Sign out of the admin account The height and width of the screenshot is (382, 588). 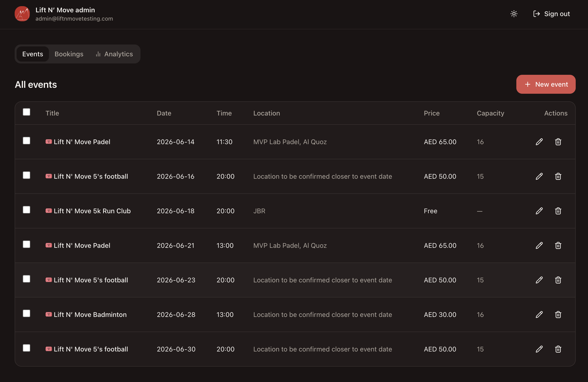(x=551, y=14)
